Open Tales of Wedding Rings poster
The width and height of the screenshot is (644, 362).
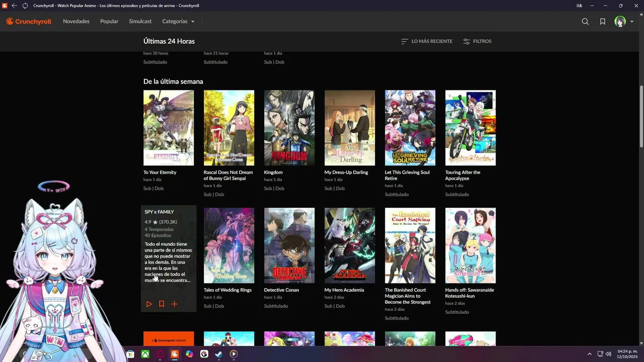[229, 245]
